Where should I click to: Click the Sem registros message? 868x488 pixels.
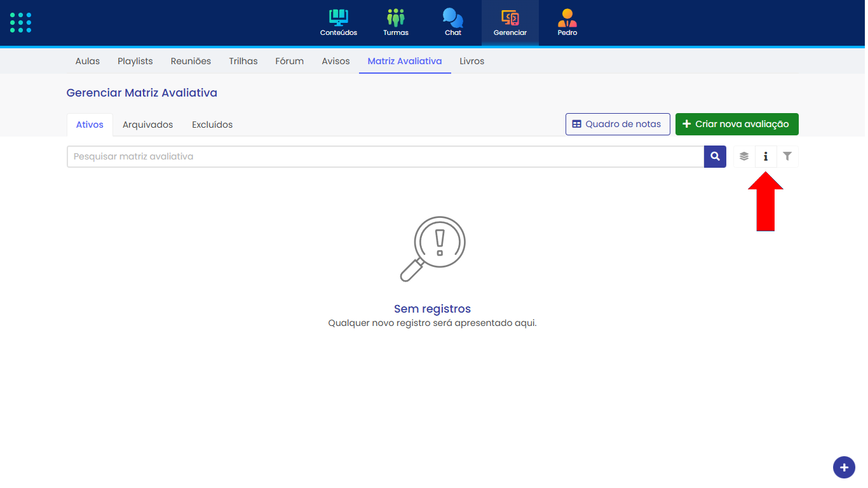click(x=432, y=309)
